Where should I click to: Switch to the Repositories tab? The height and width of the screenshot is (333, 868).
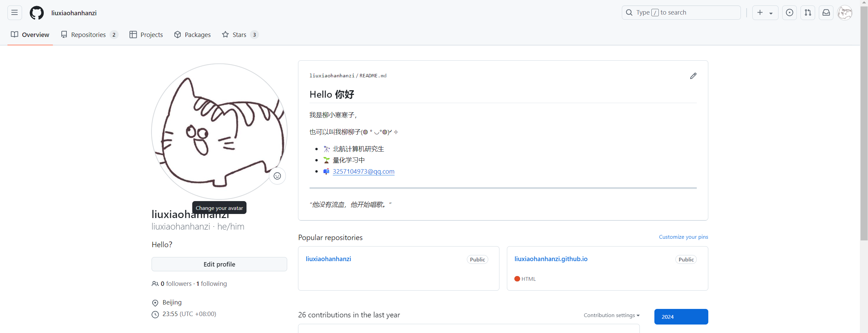click(x=89, y=35)
